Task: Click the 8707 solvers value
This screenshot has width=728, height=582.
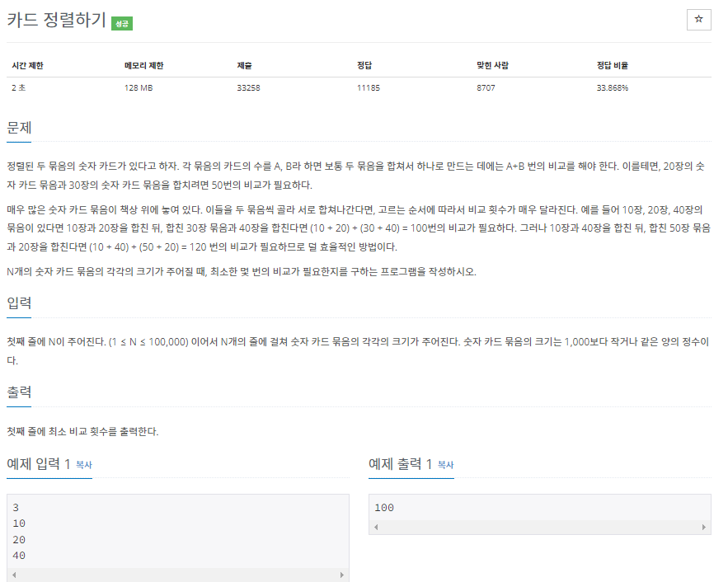Action: pos(486,87)
